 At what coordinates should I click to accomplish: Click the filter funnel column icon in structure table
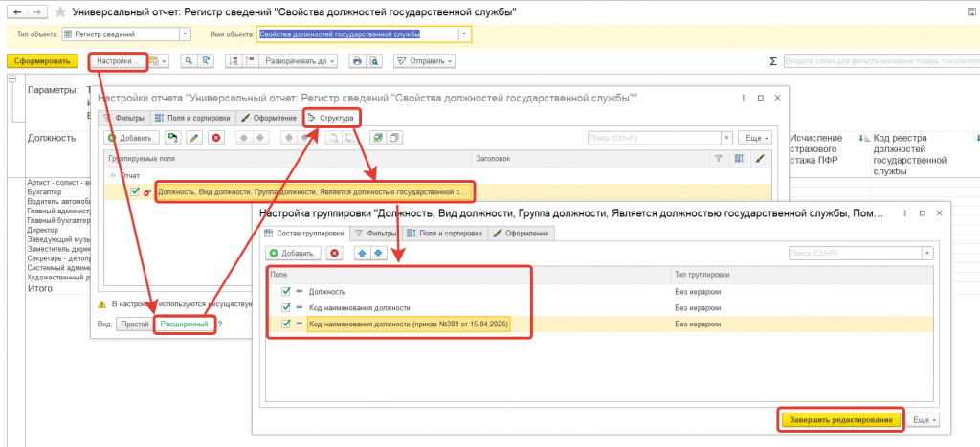[718, 159]
